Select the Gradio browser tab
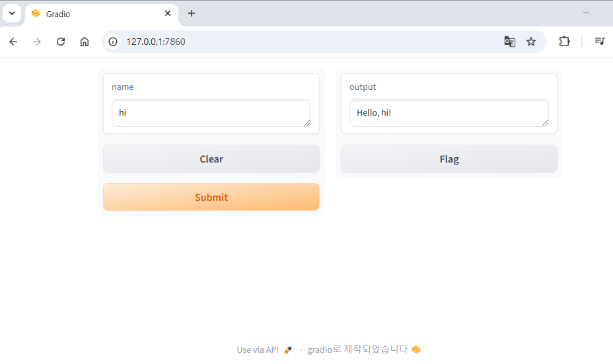This screenshot has width=613, height=364. point(102,14)
